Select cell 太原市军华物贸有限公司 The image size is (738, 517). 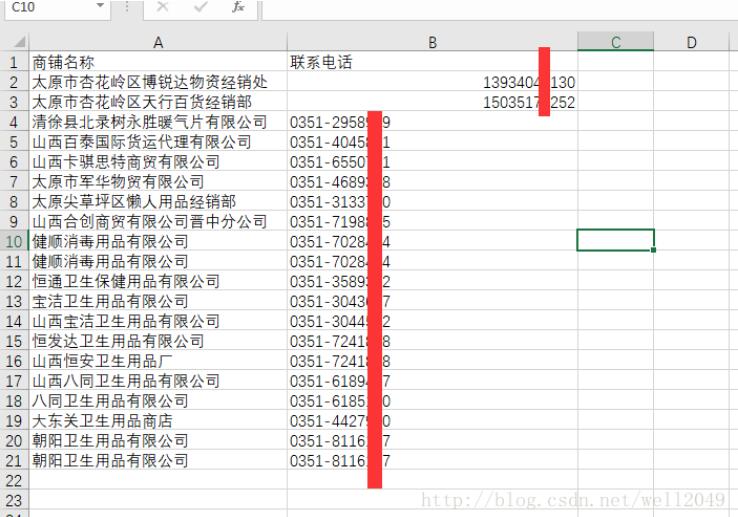point(158,181)
